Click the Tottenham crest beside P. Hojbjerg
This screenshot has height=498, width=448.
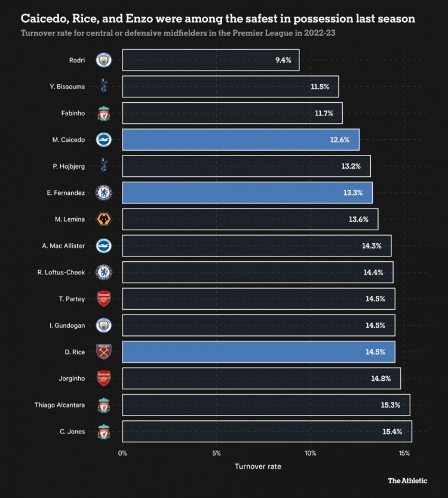pyautogui.click(x=104, y=166)
